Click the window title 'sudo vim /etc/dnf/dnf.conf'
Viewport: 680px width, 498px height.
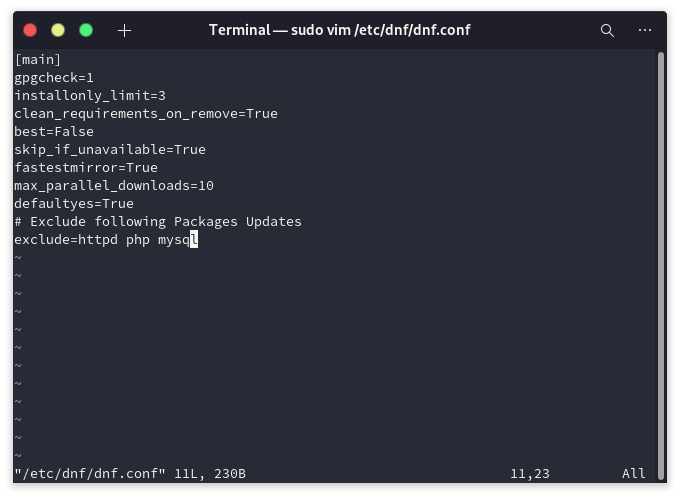(339, 30)
